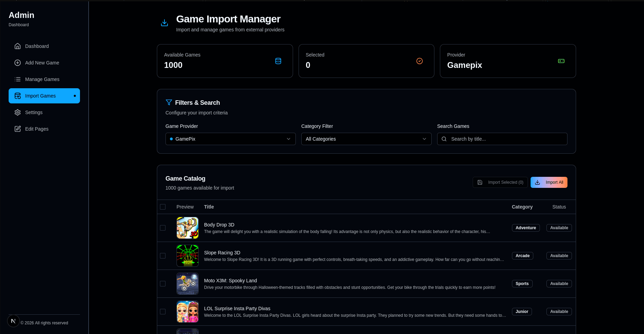
Task: Check the Body Drop 3D row checkbox
Action: tap(163, 228)
